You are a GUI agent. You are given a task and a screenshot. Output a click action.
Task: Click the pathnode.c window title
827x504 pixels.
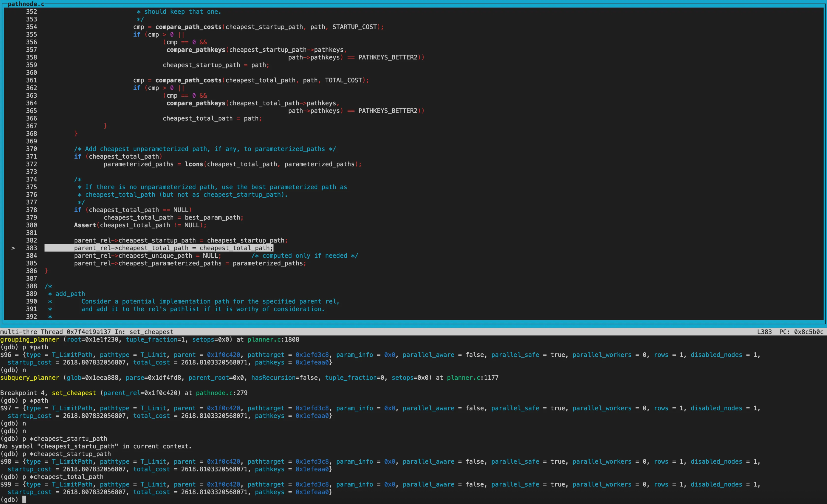[26, 4]
